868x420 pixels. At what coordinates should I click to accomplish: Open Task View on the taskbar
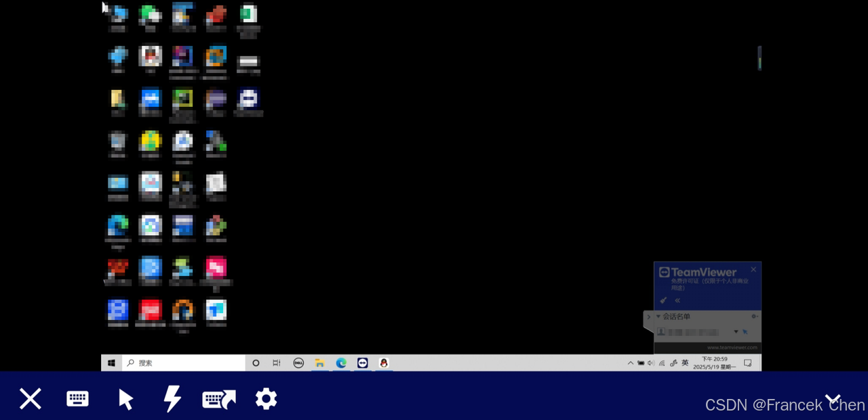(277, 363)
